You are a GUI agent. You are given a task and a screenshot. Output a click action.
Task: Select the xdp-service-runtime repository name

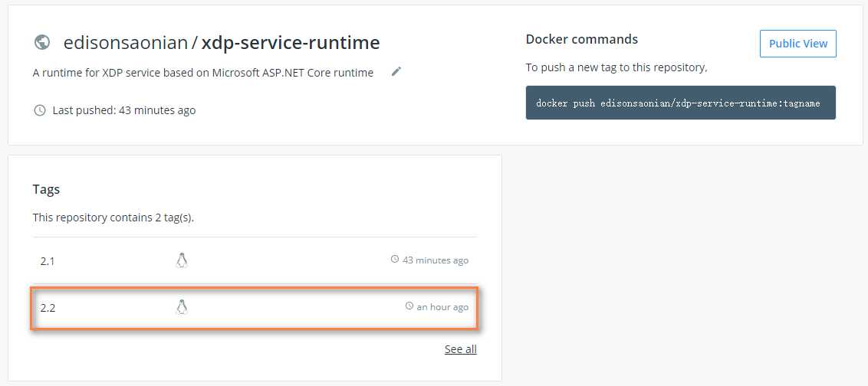point(290,43)
